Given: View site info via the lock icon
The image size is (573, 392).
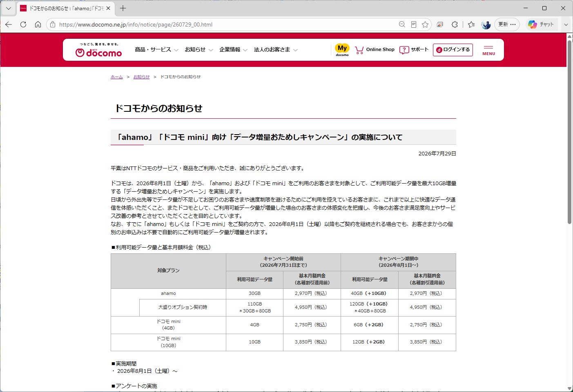Looking at the screenshot, I should 53,24.
